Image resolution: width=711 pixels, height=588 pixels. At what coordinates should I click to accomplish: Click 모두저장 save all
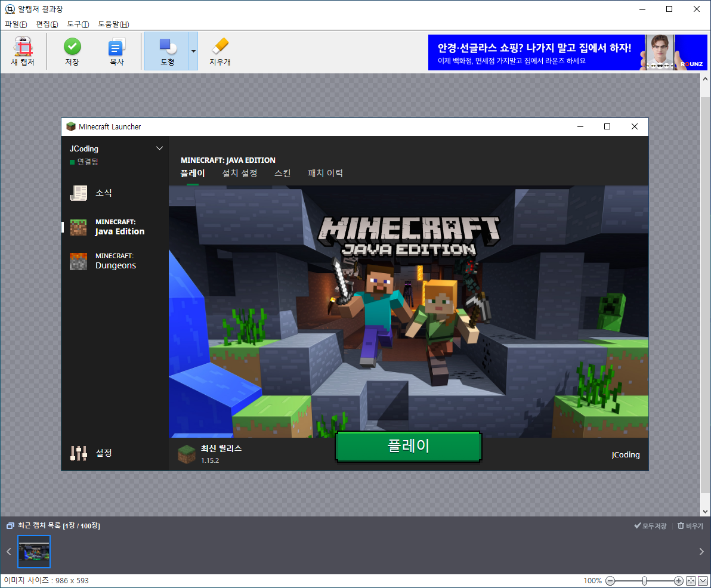tap(650, 526)
